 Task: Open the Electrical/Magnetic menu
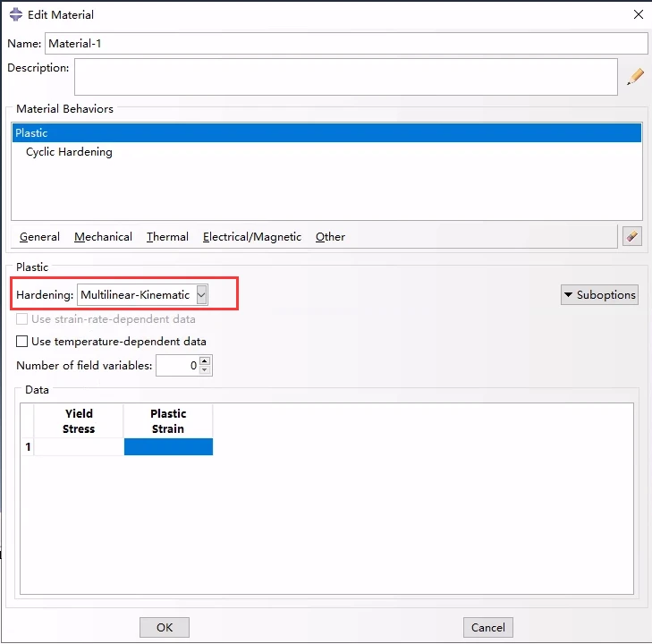(x=252, y=237)
